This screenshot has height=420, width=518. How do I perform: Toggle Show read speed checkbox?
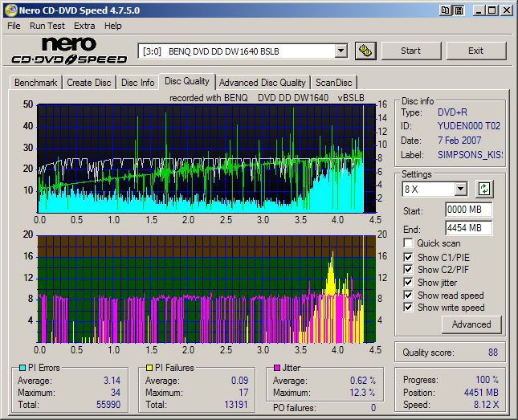408,295
